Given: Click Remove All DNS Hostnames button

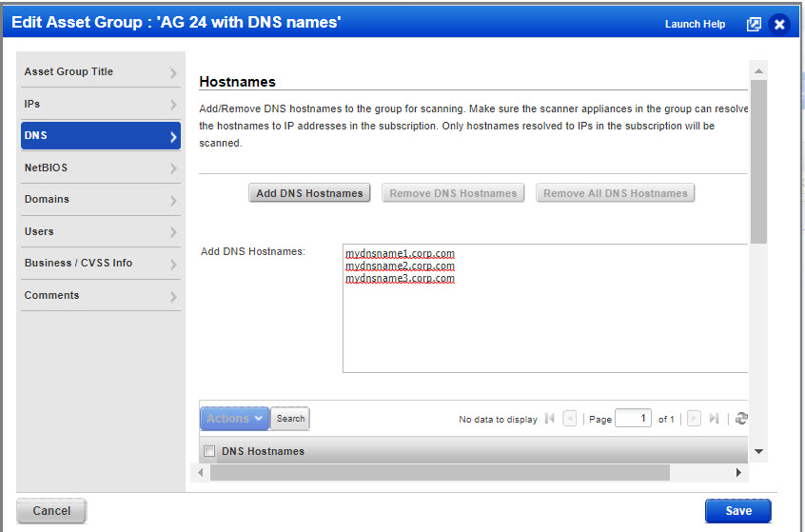Looking at the screenshot, I should [615, 193].
